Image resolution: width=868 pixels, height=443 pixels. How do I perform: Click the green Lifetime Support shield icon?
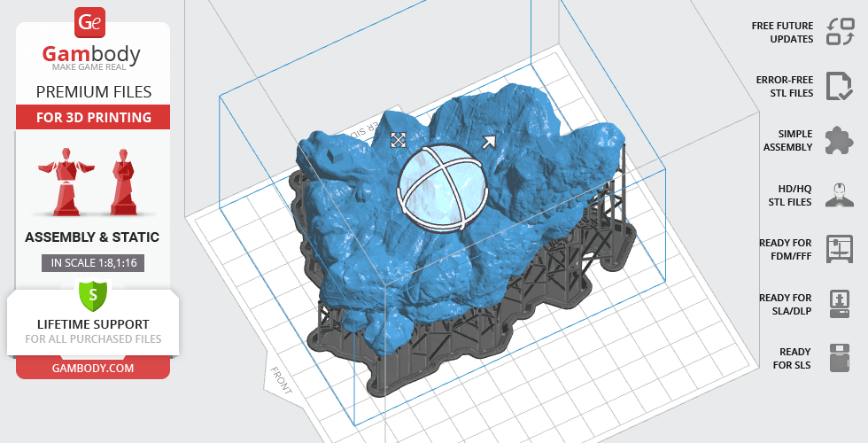coord(92,293)
